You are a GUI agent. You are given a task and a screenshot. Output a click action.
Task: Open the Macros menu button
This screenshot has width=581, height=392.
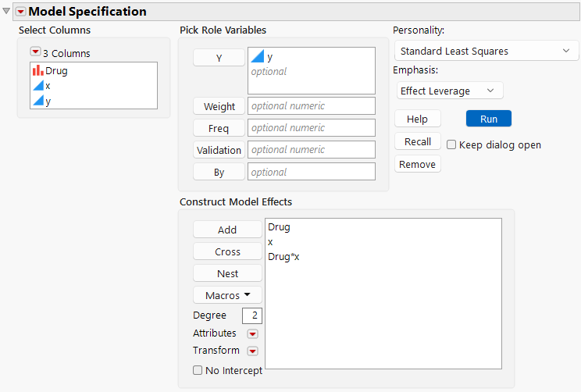click(227, 296)
